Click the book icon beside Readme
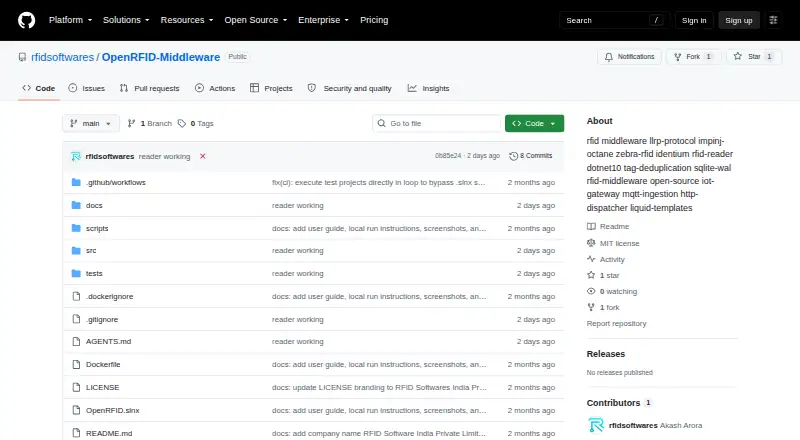 [591, 226]
